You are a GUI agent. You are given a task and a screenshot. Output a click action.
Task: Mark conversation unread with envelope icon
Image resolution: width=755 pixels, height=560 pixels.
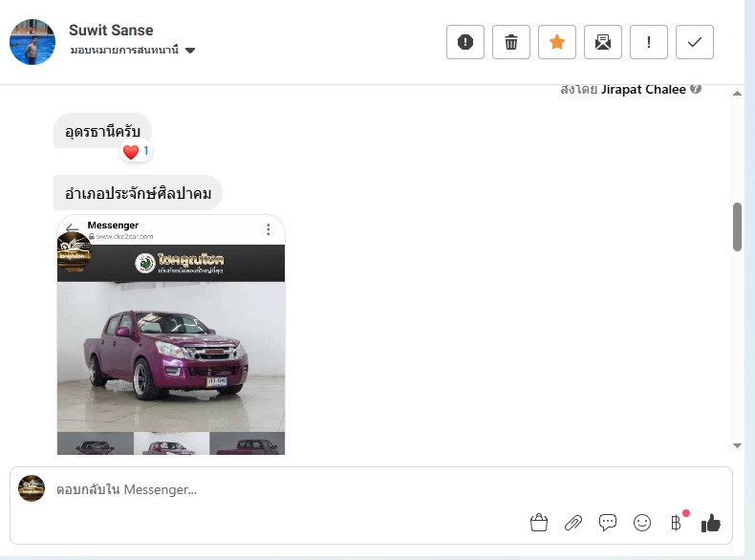[603, 42]
